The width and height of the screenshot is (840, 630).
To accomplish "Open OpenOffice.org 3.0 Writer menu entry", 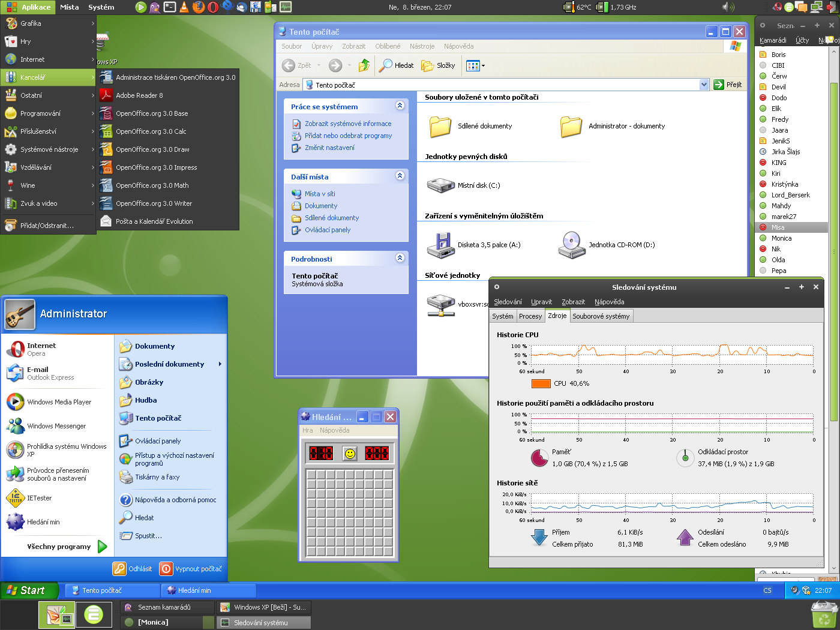I will pos(168,203).
